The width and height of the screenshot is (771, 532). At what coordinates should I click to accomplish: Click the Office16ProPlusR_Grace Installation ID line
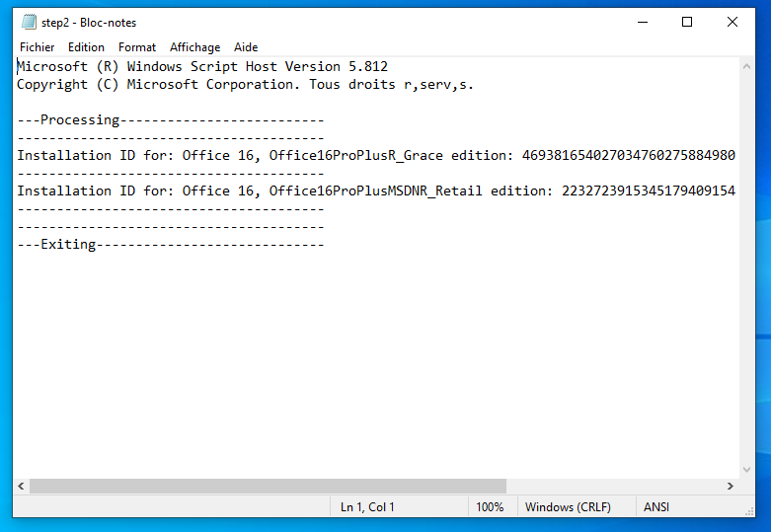(376, 155)
